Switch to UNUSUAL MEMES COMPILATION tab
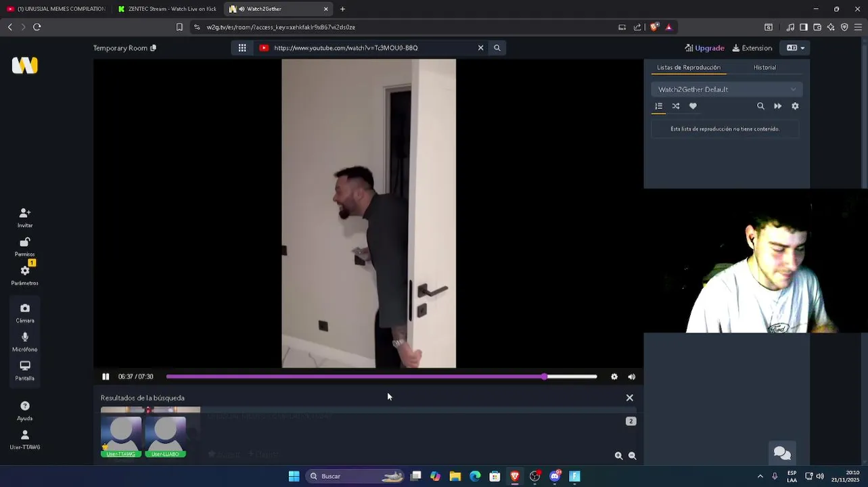This screenshot has height=487, width=868. click(x=56, y=9)
